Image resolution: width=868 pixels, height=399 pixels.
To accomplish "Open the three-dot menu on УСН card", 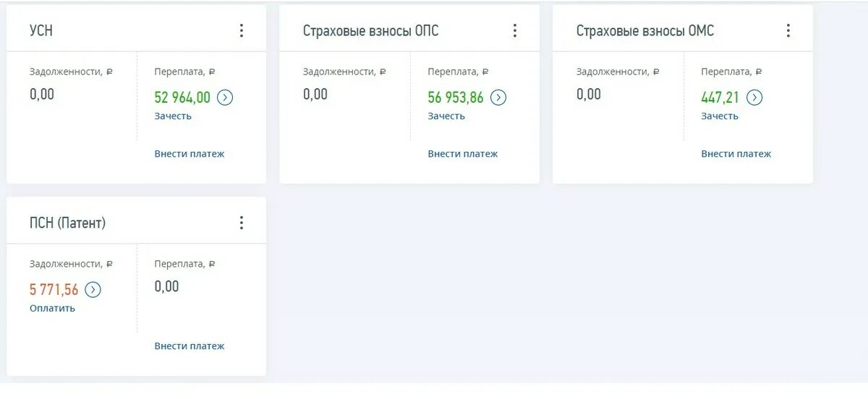I will pyautogui.click(x=241, y=30).
